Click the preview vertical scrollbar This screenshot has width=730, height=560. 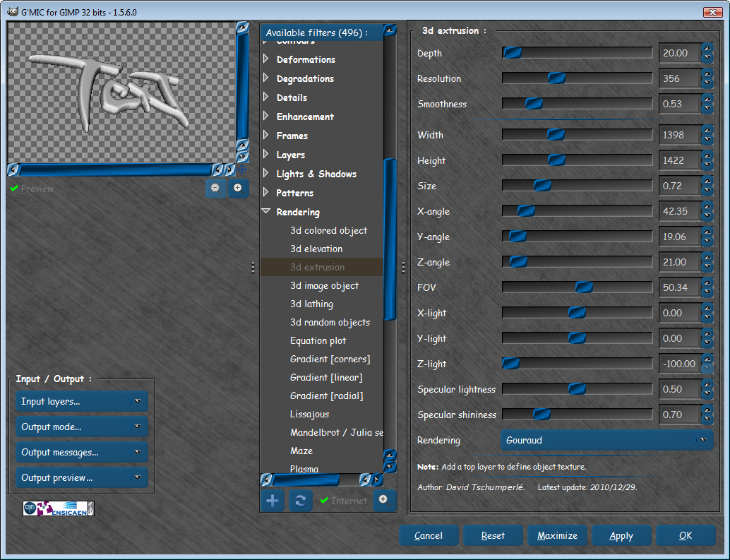coord(242,85)
